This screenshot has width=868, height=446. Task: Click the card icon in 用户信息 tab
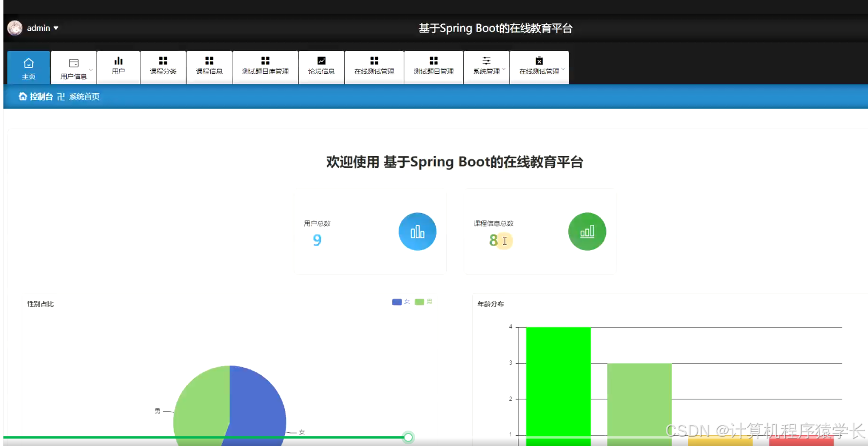pos(74,62)
